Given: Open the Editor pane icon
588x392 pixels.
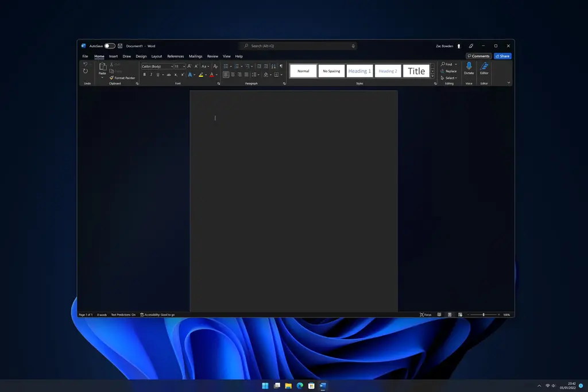Looking at the screenshot, I should (x=484, y=67).
